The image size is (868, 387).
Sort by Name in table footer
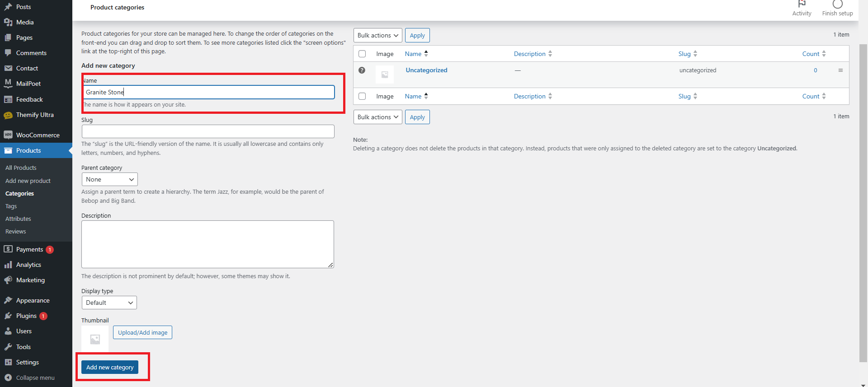(x=416, y=96)
